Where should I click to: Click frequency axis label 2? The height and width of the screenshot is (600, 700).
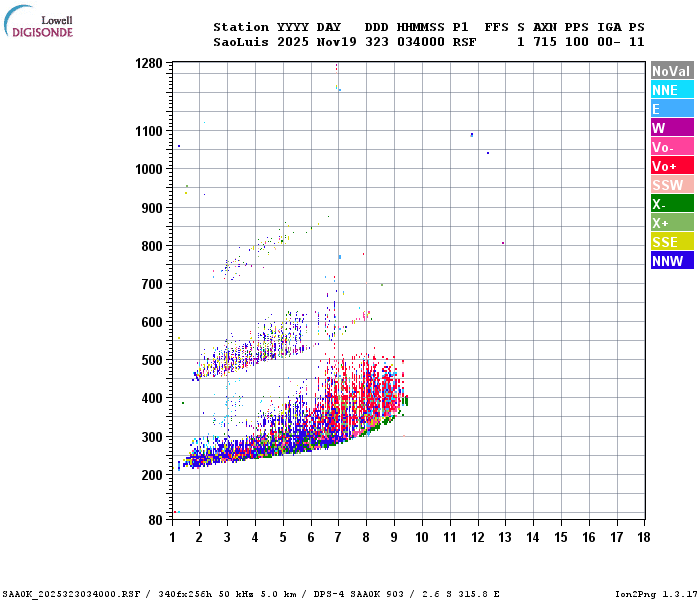pos(199,537)
